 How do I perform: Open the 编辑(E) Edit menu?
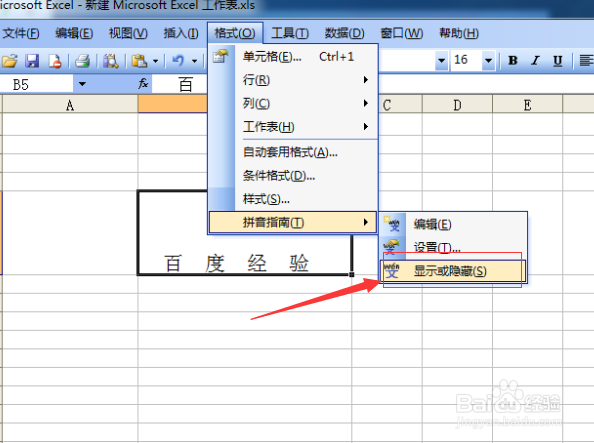[74, 33]
